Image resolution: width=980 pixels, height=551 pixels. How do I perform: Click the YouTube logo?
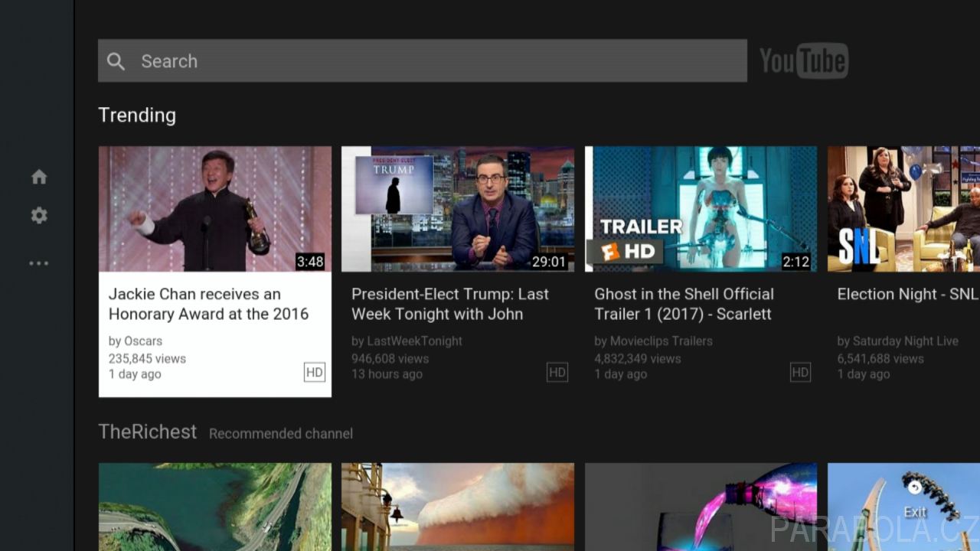pos(803,61)
